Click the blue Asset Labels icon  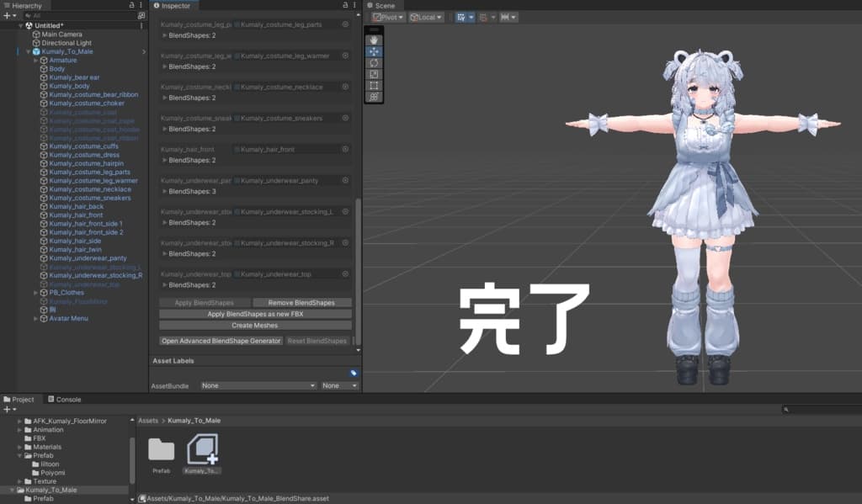click(x=353, y=371)
